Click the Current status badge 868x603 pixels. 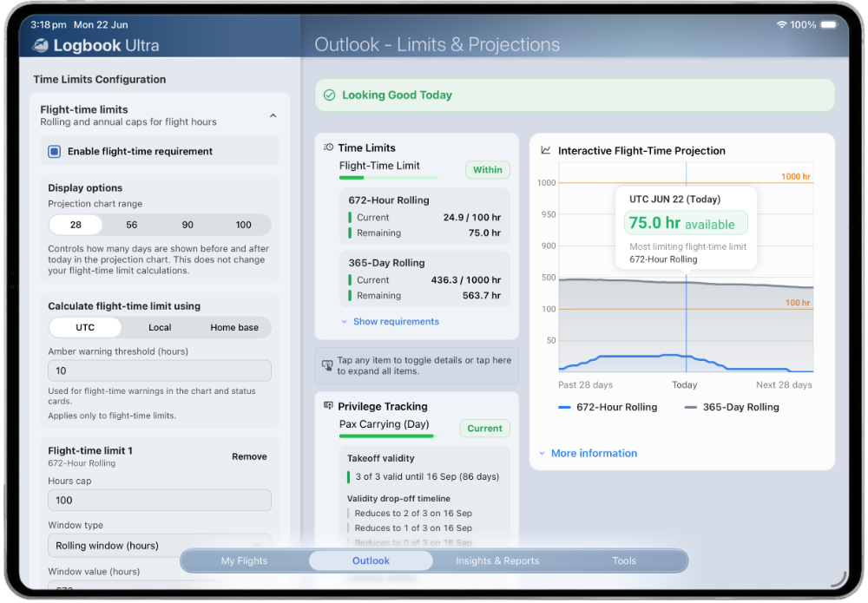pyautogui.click(x=484, y=429)
